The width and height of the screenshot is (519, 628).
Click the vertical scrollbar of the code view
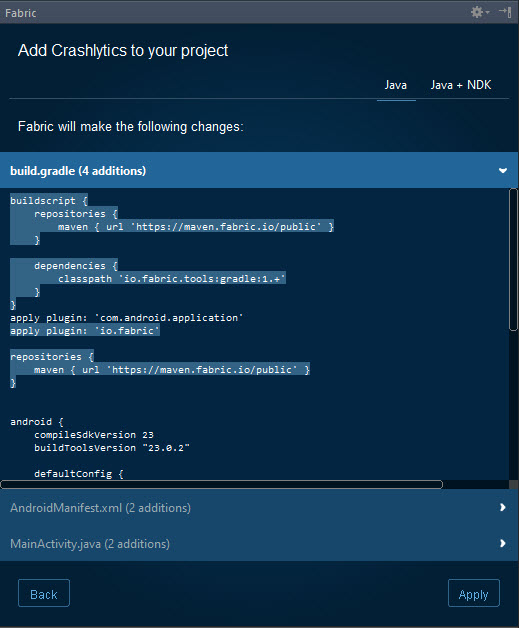(x=513, y=260)
